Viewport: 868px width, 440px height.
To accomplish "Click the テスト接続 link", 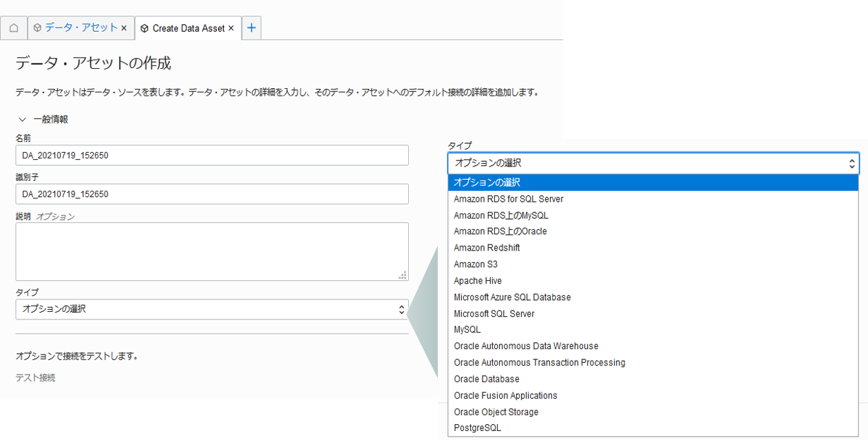I will pos(35,377).
